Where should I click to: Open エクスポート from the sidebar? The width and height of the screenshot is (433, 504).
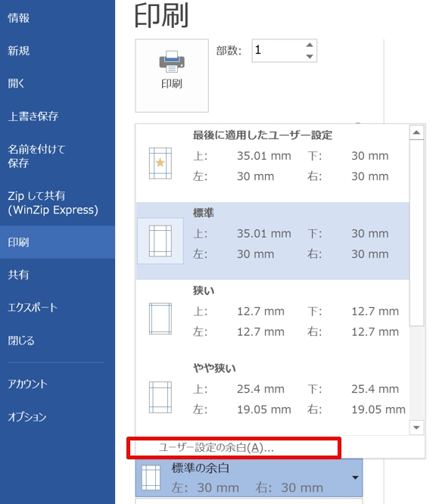[x=33, y=307]
